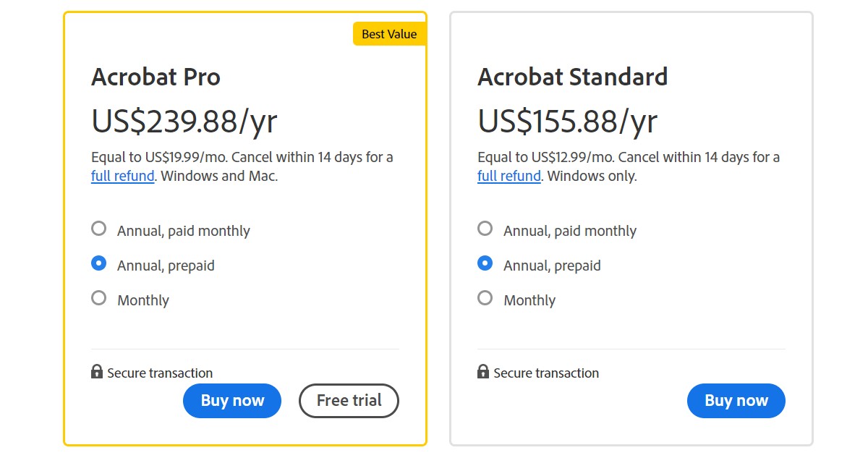Viewport: 868px width, 458px height.
Task: Click the Acrobat Standard heading
Action: [x=573, y=77]
